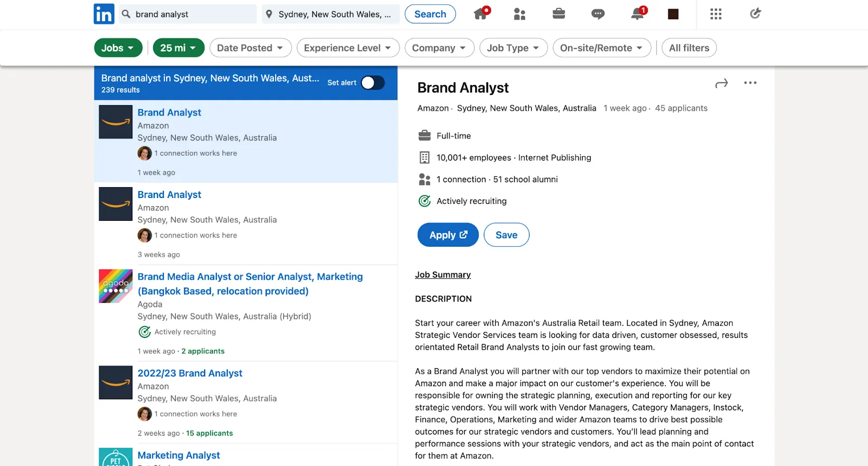Open the Jobs category menu

118,48
